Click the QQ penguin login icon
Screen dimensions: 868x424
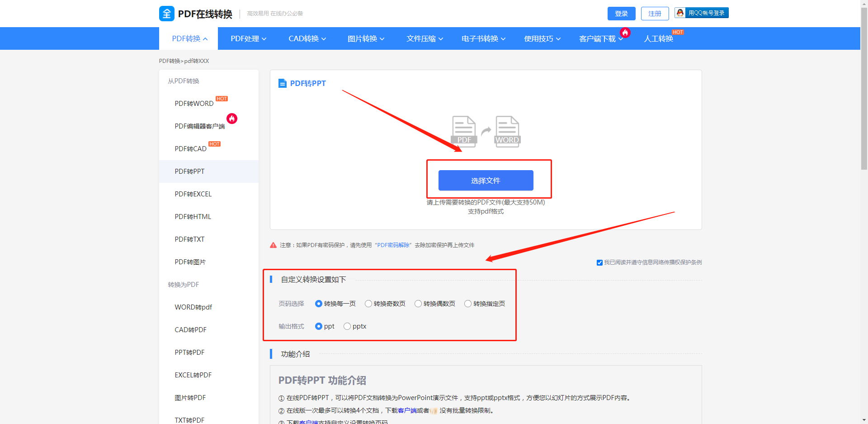coord(680,13)
